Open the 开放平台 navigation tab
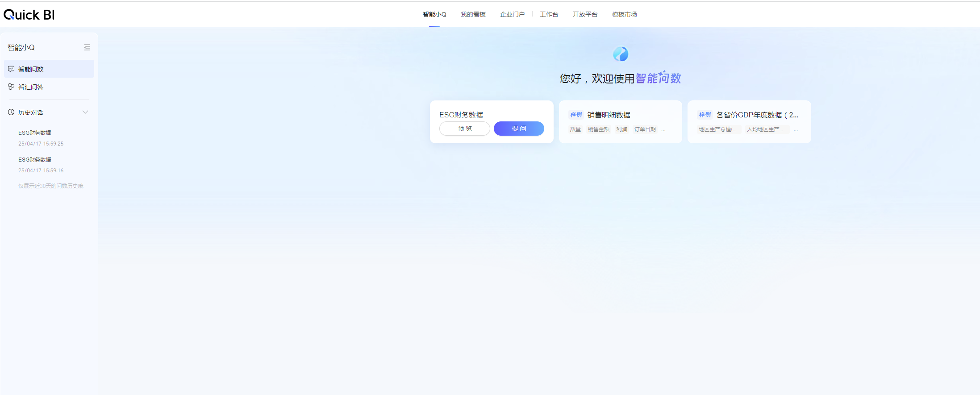 tap(585, 14)
